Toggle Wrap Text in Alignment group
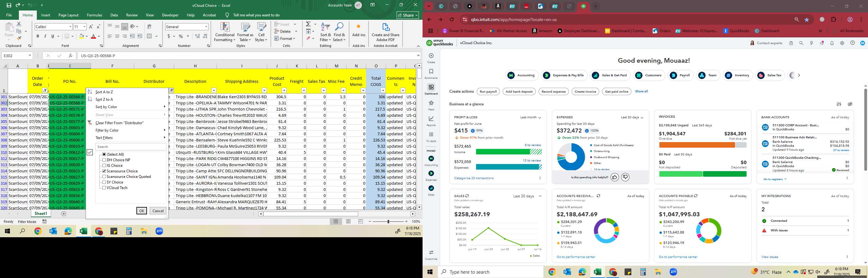 pyautogui.click(x=149, y=27)
